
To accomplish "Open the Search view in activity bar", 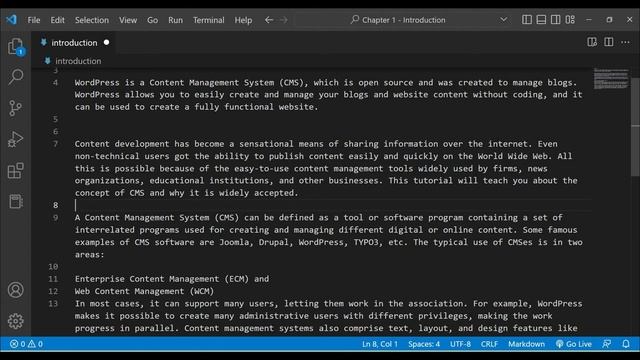I will [16, 76].
